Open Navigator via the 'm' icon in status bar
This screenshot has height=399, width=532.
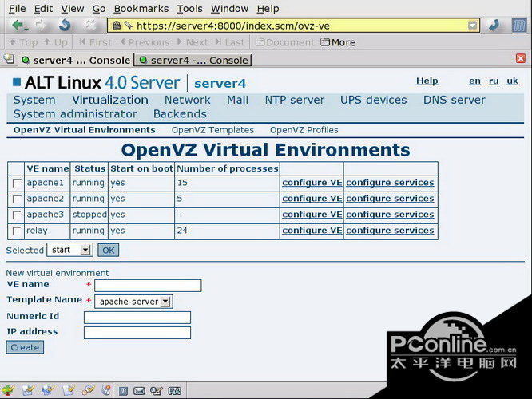pos(123,391)
